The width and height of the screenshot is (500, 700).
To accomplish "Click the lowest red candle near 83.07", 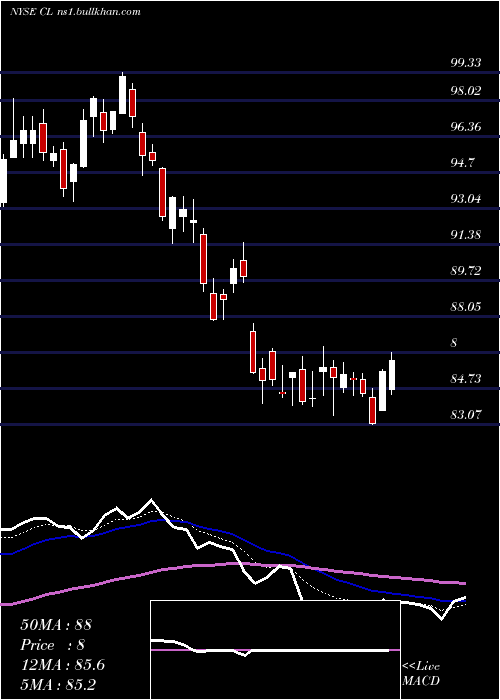I will click(x=372, y=408).
